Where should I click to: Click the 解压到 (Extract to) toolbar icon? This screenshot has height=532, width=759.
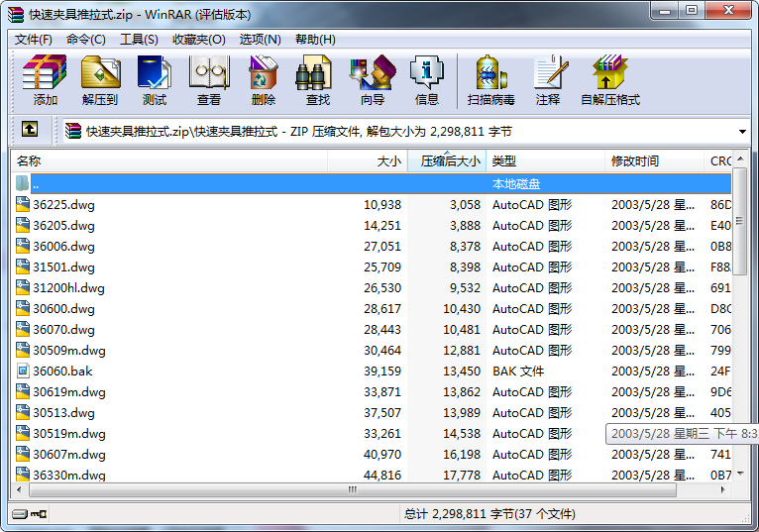pyautogui.click(x=100, y=72)
